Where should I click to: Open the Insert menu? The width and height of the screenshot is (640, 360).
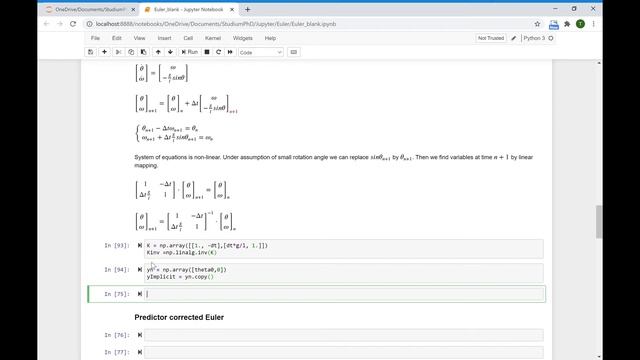pyautogui.click(x=164, y=38)
